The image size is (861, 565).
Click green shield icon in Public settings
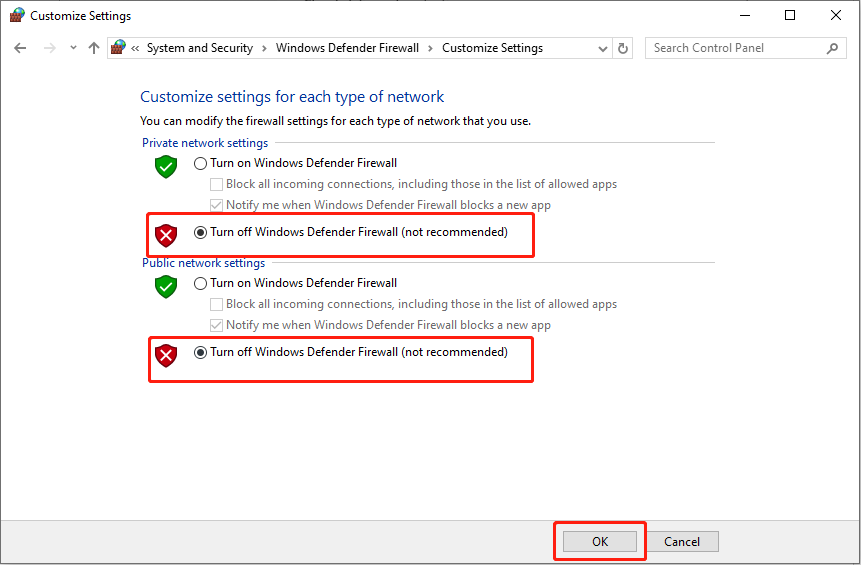(x=166, y=287)
